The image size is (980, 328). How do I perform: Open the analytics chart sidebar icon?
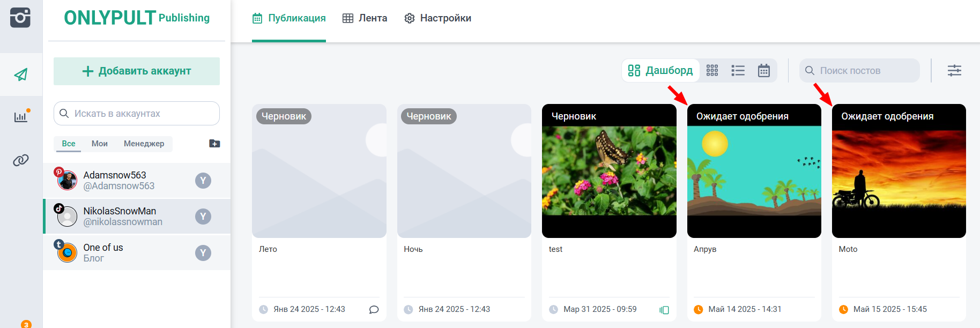coord(21,117)
